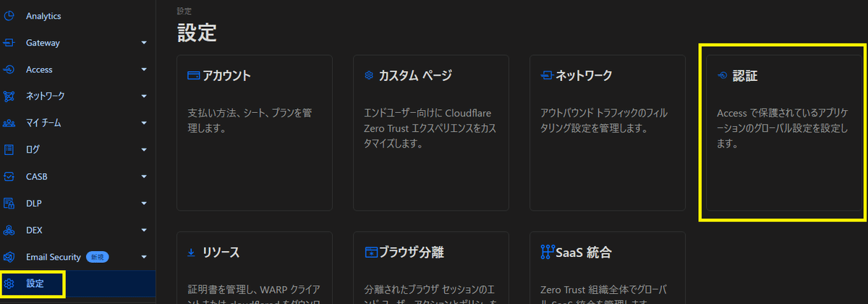This screenshot has height=304, width=868.
Task: Expand the ネットワーク sidebar menu arrow
Action: 144,96
